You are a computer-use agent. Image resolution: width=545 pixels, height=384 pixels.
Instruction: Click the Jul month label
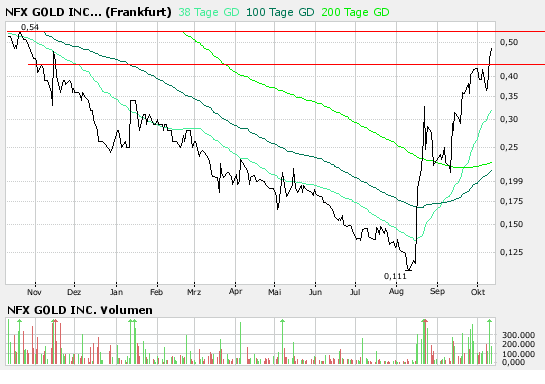(355, 292)
